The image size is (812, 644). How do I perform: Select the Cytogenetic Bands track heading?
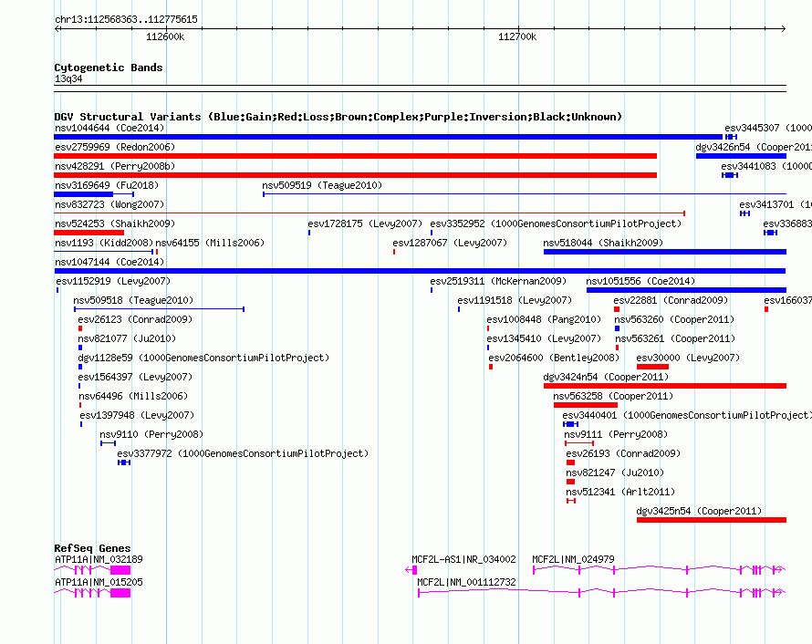pyautogui.click(x=109, y=68)
